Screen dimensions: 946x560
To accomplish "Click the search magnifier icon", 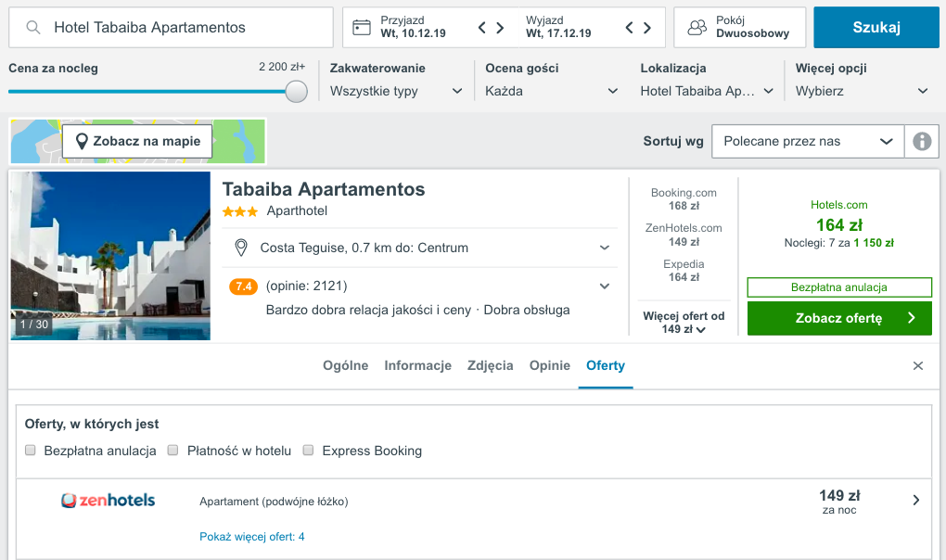I will pos(33,27).
